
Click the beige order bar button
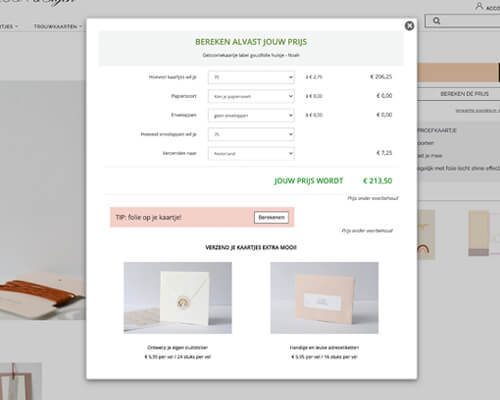458,72
